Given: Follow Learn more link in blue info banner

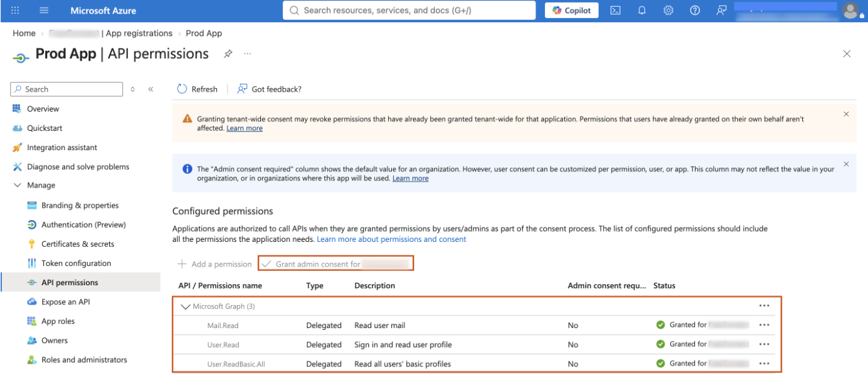Looking at the screenshot, I should [x=410, y=179].
